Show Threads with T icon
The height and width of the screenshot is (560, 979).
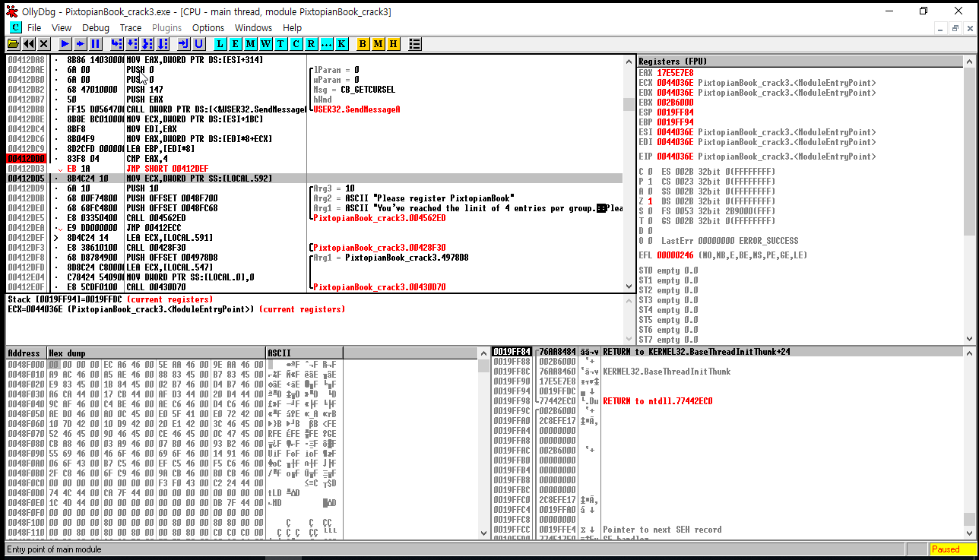click(x=281, y=44)
